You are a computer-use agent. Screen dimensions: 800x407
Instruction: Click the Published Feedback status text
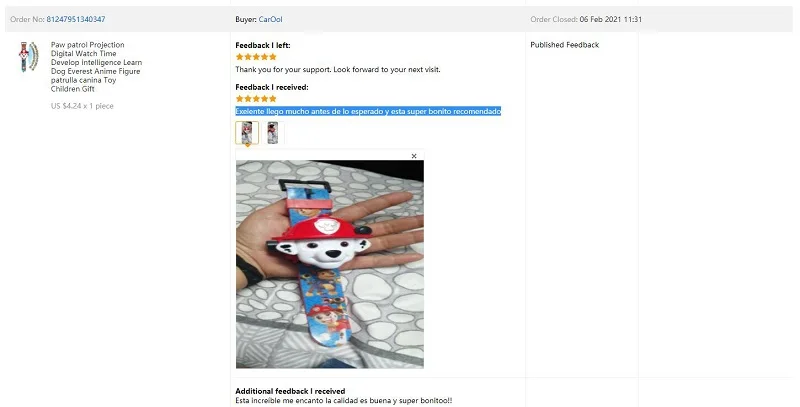click(564, 45)
